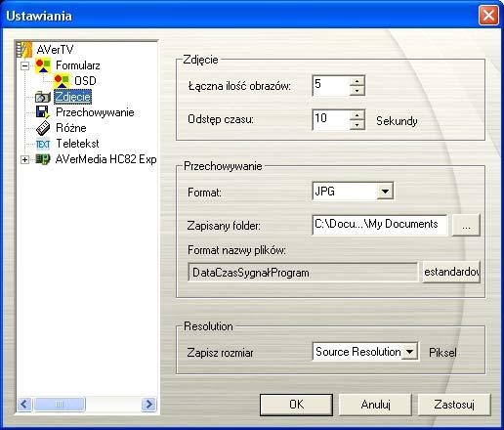Viewport: 504px width, 430px height.
Task: Click the Formularz colored shapes icon
Action: 43,65
